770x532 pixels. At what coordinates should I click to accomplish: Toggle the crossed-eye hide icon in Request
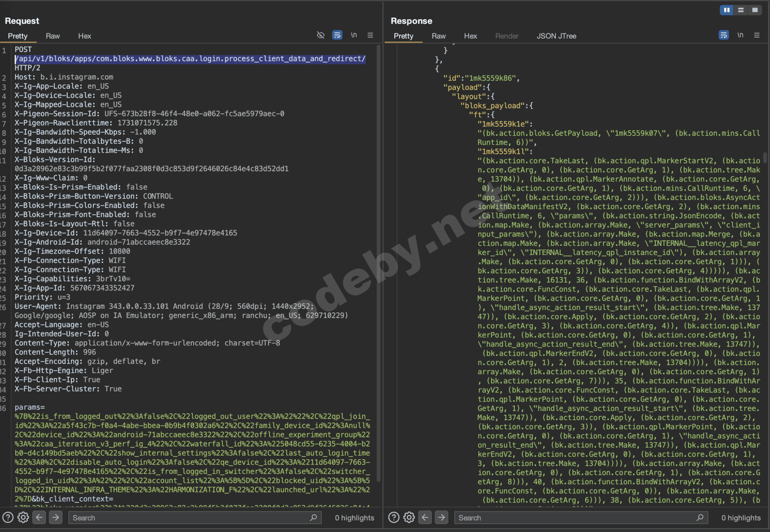pos(321,35)
